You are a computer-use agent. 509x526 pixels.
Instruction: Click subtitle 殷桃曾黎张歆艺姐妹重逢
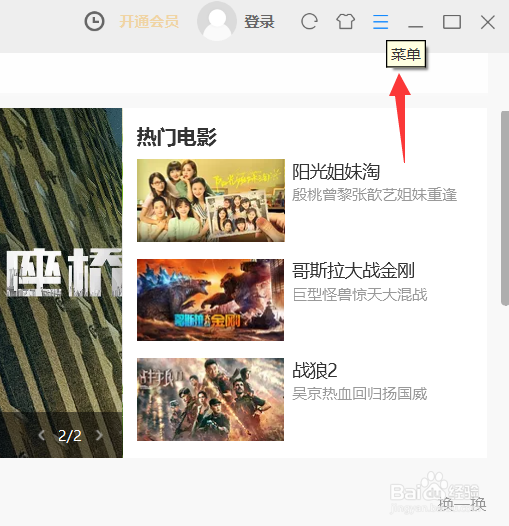point(374,195)
